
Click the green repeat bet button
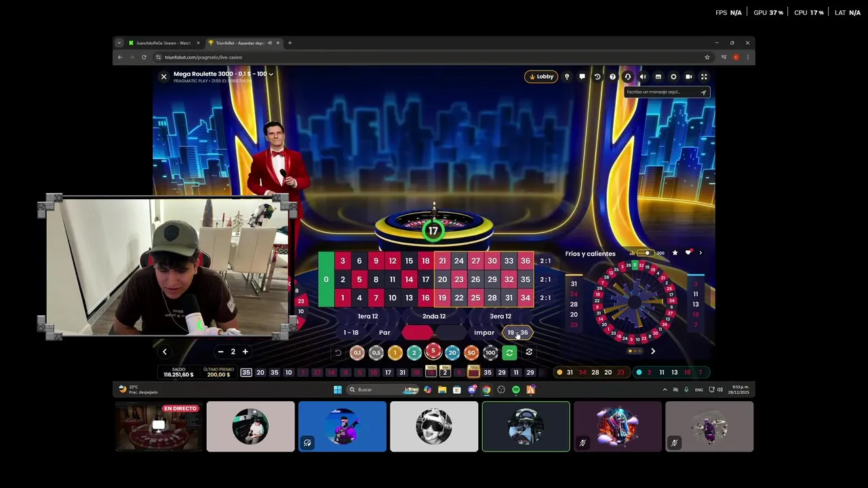coord(510,352)
